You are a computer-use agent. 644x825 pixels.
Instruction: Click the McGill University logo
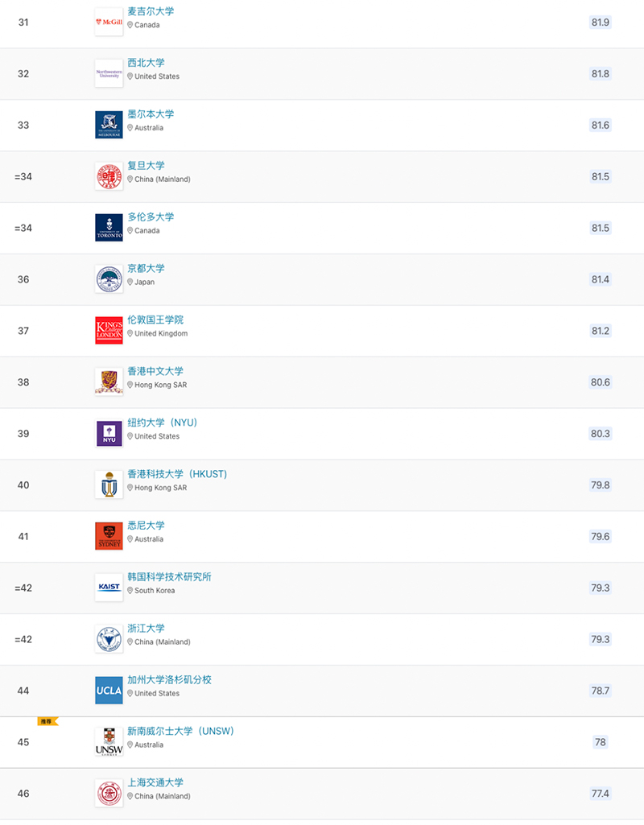(109, 22)
